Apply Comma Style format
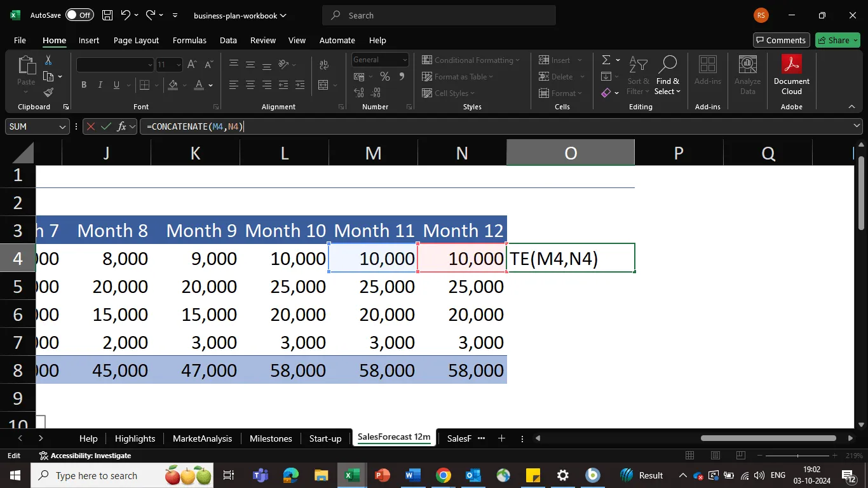 point(402,76)
